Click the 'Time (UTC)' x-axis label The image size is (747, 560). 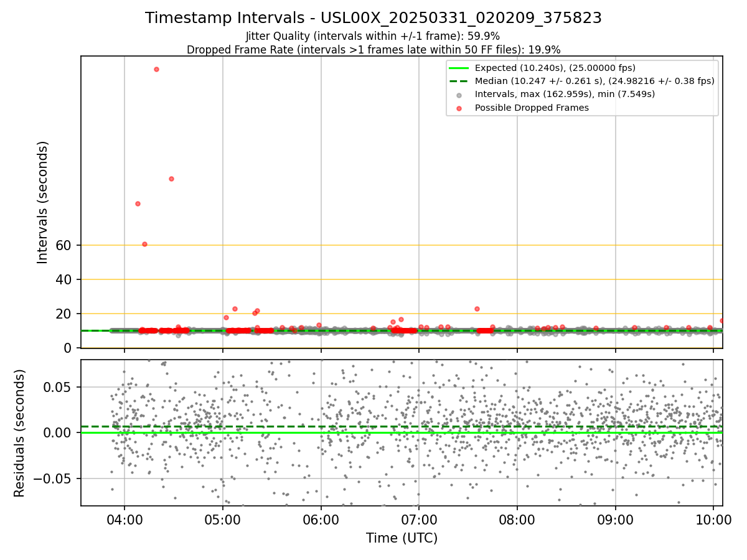coord(402,538)
